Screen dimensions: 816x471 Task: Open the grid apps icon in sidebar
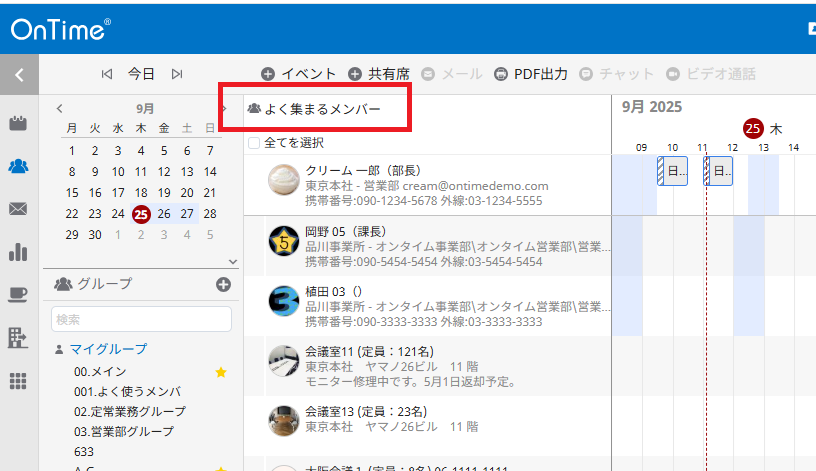click(18, 380)
